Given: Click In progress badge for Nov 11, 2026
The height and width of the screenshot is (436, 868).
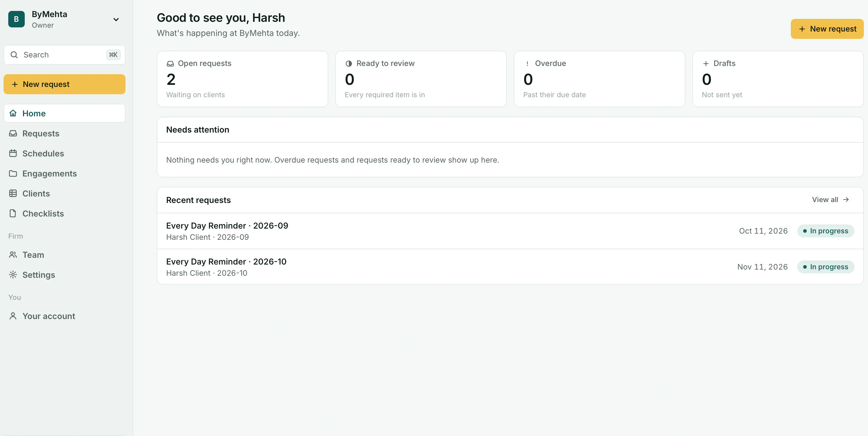Looking at the screenshot, I should pos(826,267).
